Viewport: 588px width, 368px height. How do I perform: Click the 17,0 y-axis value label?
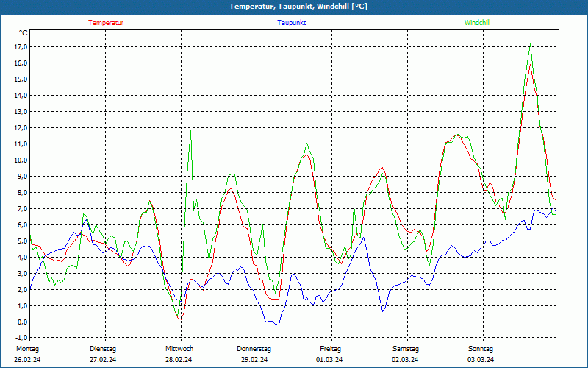21,47
